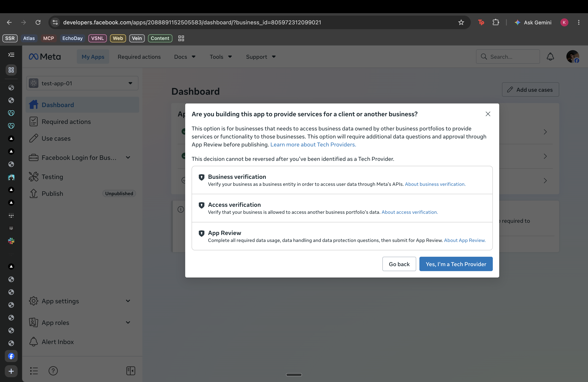
Task: Open Testing in the sidebar
Action: coord(82,177)
